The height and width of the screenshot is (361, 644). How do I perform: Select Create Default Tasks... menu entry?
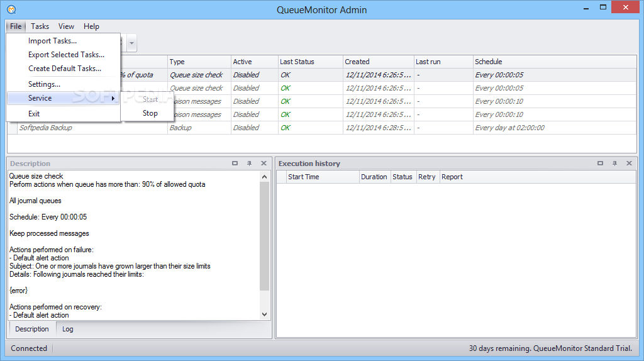pos(65,69)
